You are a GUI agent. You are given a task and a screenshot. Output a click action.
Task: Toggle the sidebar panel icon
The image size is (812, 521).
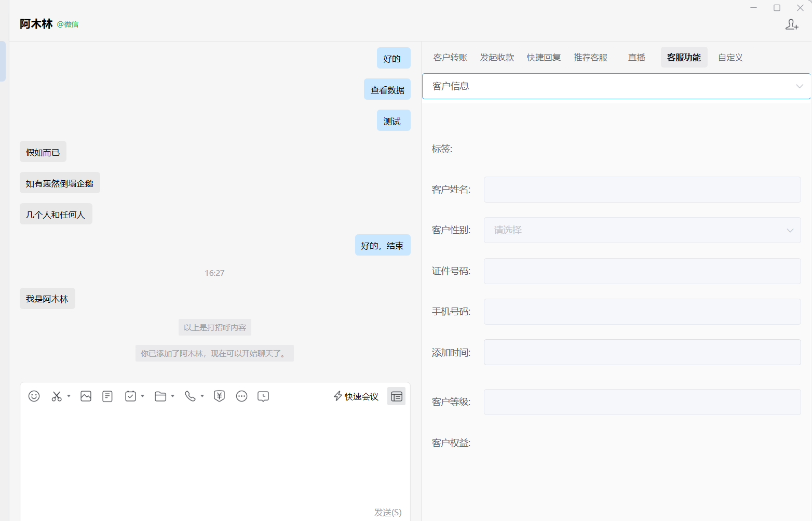[x=396, y=396]
